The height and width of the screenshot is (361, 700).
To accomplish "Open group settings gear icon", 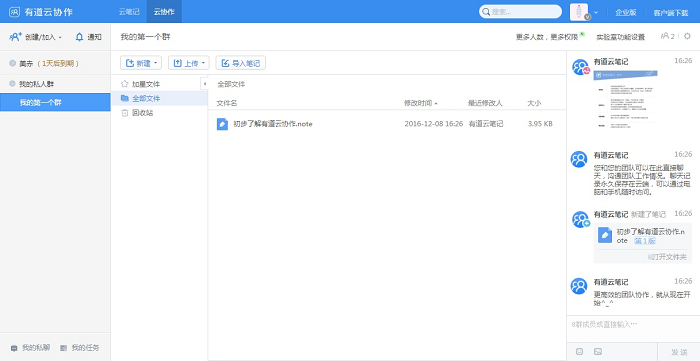I will click(687, 36).
